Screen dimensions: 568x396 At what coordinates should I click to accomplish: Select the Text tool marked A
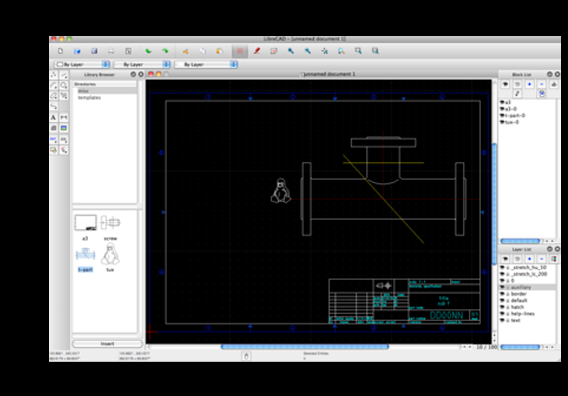pos(53,117)
